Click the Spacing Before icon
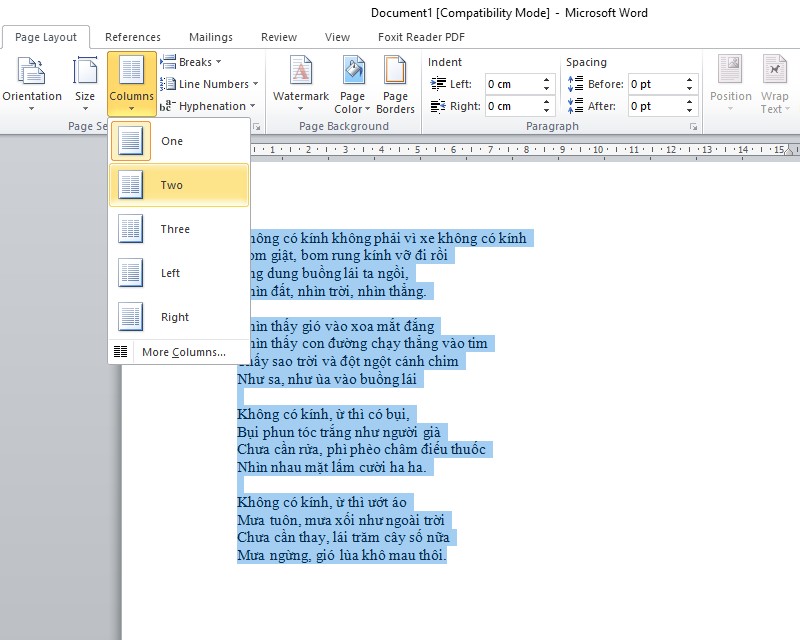Screen dimensions: 800x640 click(576, 84)
